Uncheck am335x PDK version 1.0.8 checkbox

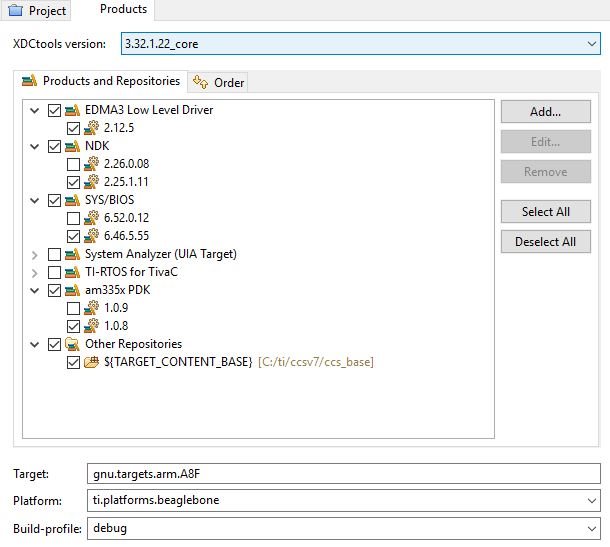73,326
